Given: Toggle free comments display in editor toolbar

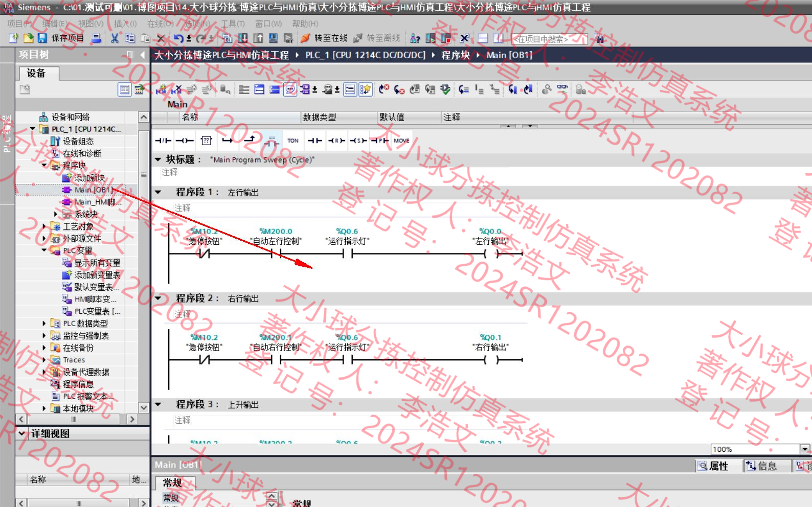Looking at the screenshot, I should pos(290,90).
